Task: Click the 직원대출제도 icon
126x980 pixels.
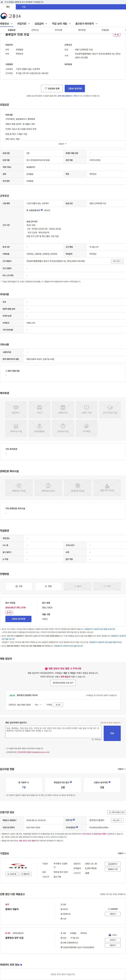Action: [40, 428]
